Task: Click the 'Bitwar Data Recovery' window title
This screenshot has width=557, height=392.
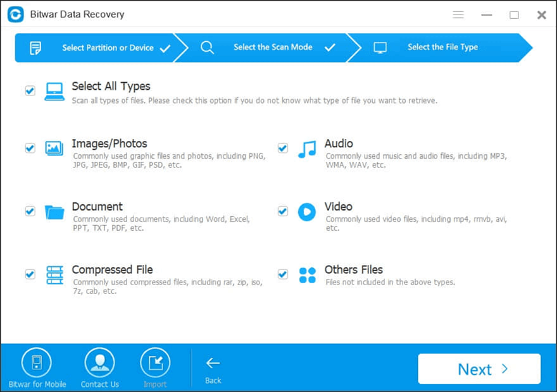Action: pos(77,15)
